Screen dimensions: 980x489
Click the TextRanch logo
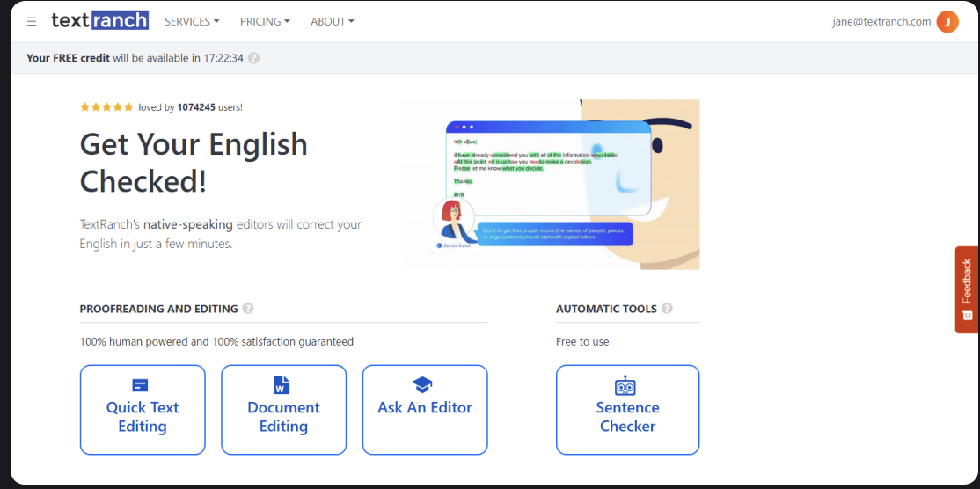click(100, 20)
